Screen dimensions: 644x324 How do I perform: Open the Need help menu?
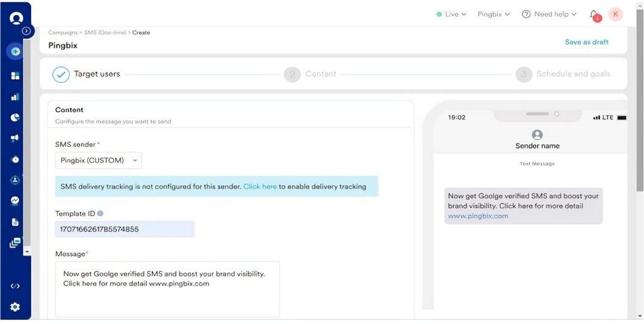[x=549, y=14]
